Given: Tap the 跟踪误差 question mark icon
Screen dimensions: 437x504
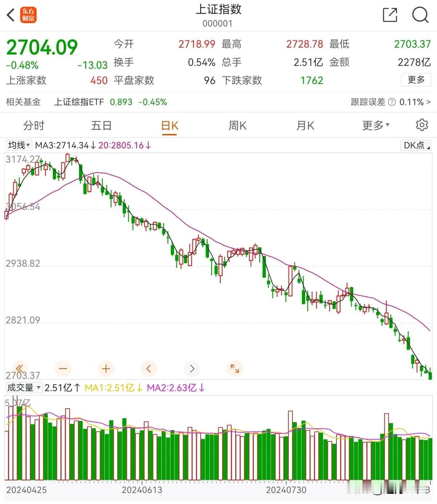Looking at the screenshot, I should point(392,102).
